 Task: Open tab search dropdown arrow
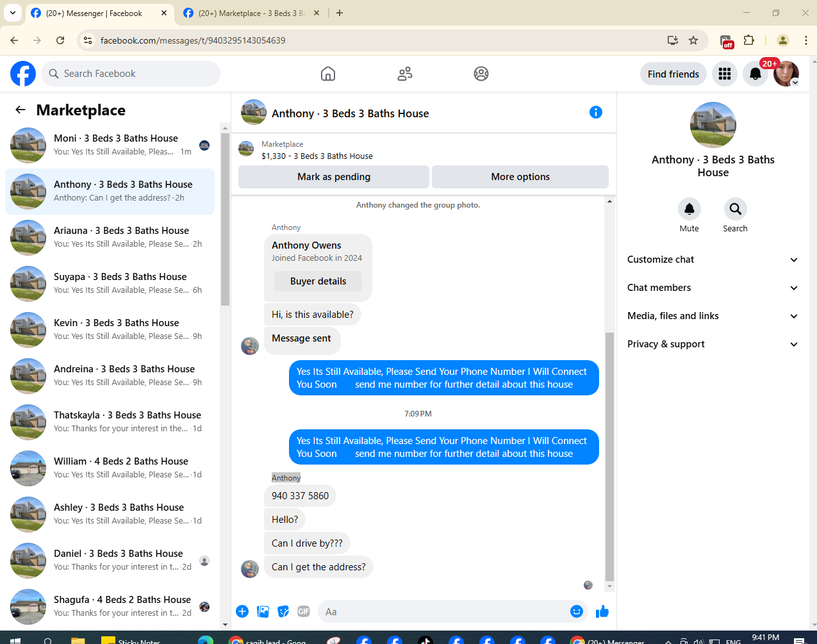click(x=13, y=13)
